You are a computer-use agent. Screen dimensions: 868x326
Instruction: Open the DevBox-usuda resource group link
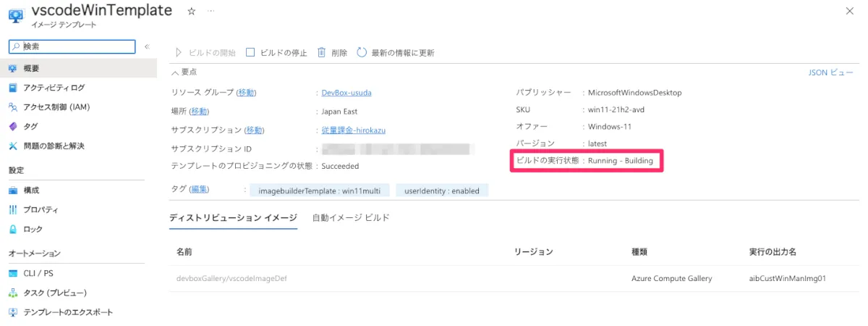[346, 92]
